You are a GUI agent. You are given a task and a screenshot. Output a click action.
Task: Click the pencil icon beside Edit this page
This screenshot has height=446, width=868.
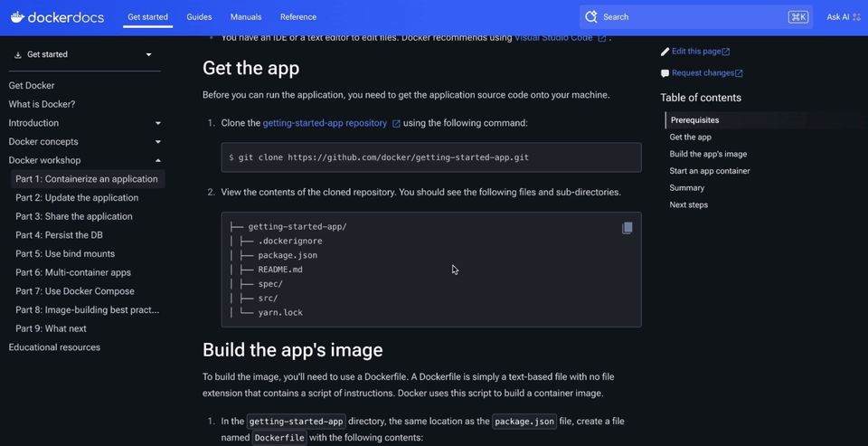pyautogui.click(x=665, y=52)
